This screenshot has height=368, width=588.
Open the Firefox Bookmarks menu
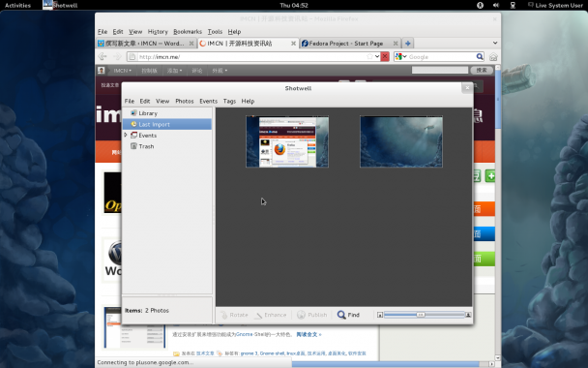pos(188,32)
